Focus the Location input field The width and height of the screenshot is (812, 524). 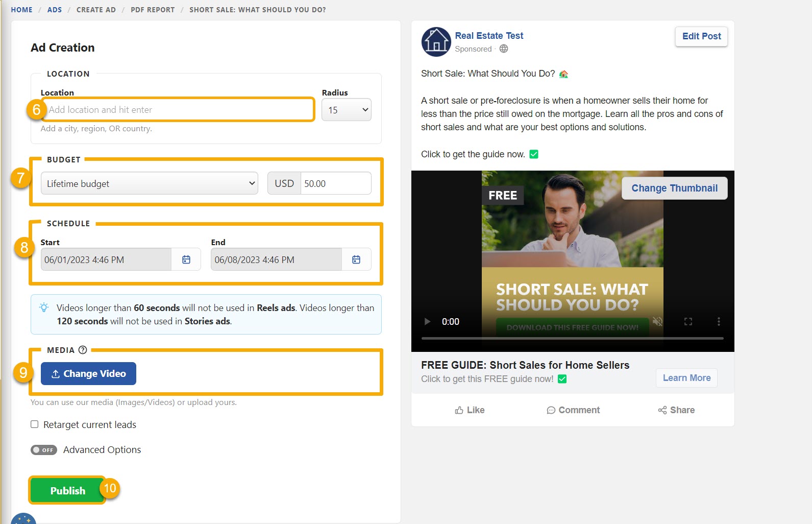tap(178, 109)
